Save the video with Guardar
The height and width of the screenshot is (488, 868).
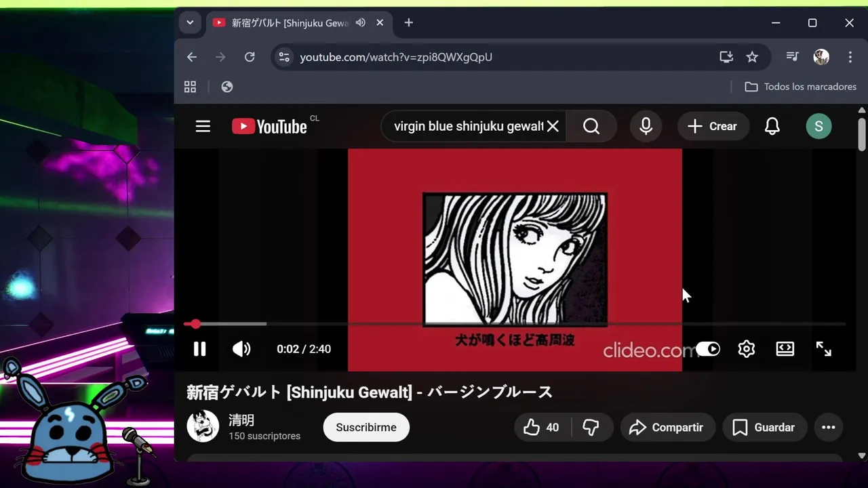point(764,428)
